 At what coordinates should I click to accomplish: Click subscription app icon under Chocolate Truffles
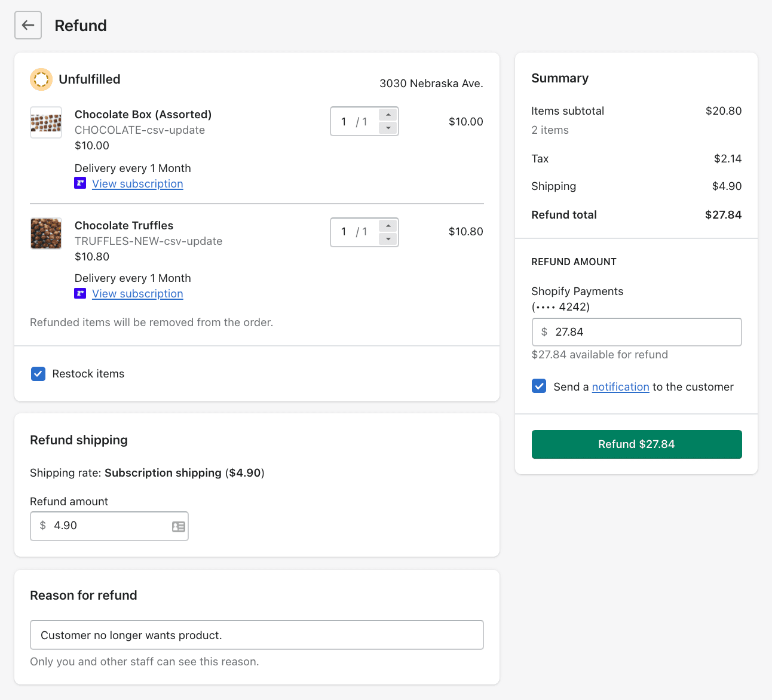click(x=80, y=293)
